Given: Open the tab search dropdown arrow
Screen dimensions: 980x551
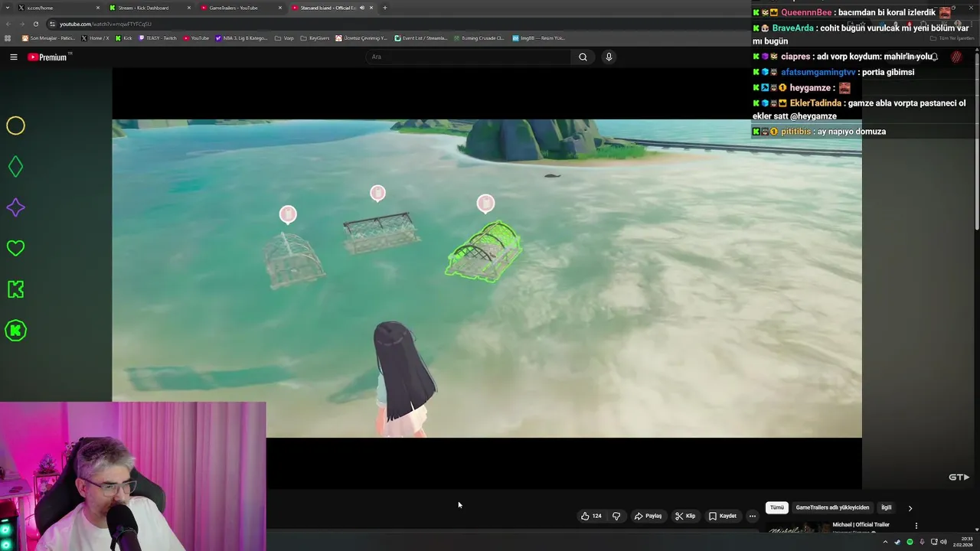Looking at the screenshot, I should pos(6,8).
